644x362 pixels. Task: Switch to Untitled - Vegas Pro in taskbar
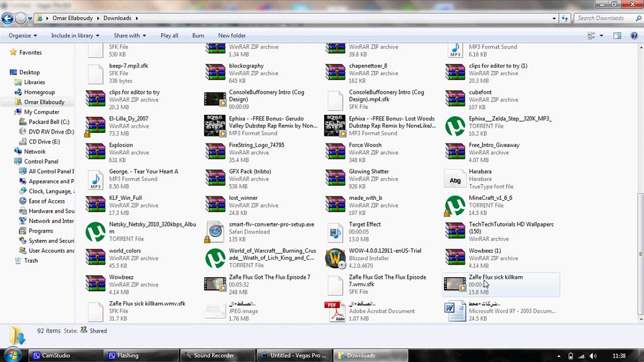tap(294, 355)
